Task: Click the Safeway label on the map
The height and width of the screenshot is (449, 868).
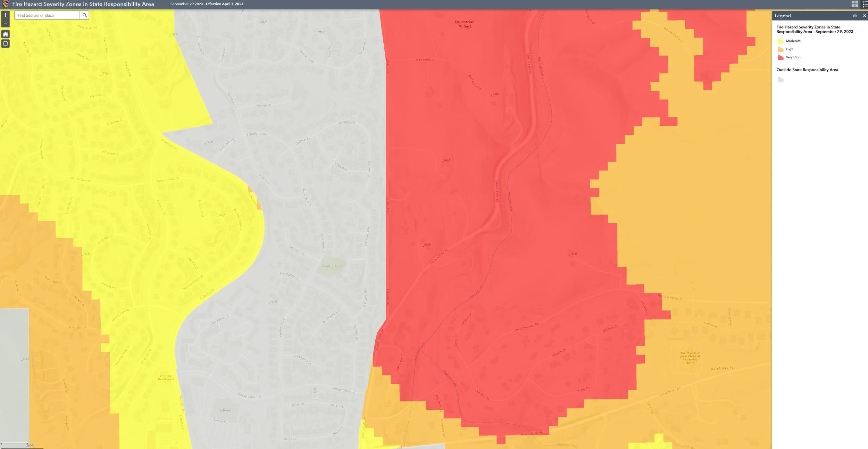Action: (x=225, y=410)
